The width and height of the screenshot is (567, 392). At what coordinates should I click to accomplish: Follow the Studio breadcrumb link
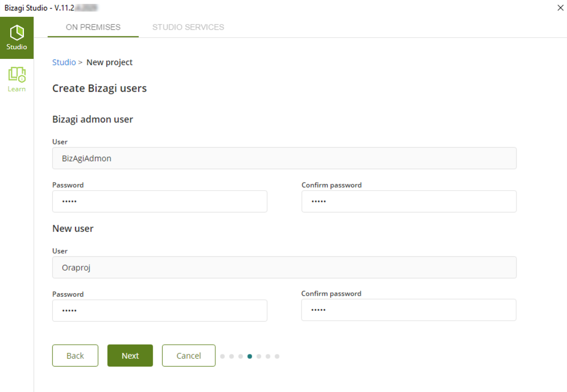[64, 62]
